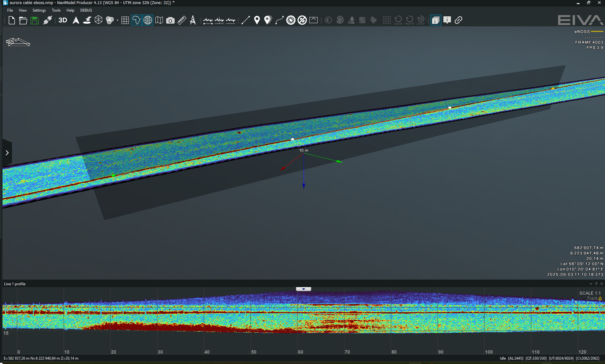Click the SETUP button in the toolbar

(x=421, y=20)
